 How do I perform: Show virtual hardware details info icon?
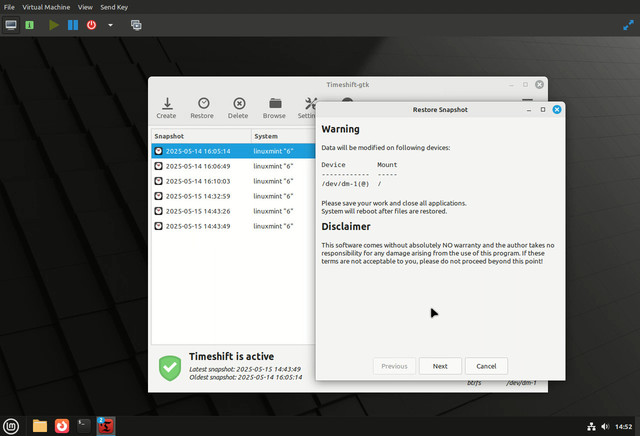point(29,25)
